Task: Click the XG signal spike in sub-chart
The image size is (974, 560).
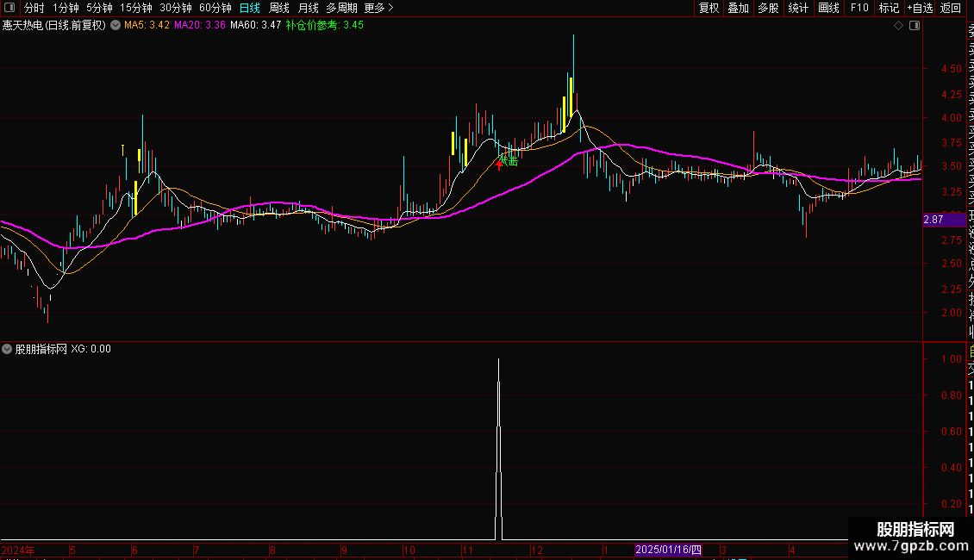Action: [x=498, y=448]
